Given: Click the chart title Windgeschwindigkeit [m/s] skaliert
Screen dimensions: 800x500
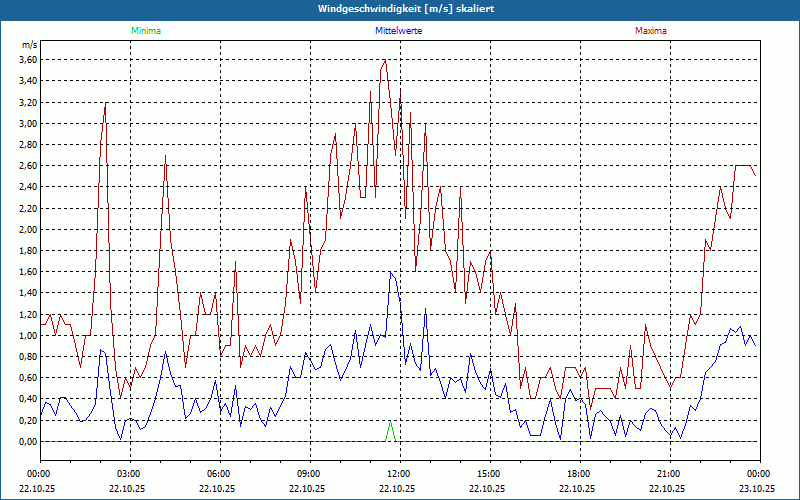Looking at the screenshot, I should click(x=406, y=9).
